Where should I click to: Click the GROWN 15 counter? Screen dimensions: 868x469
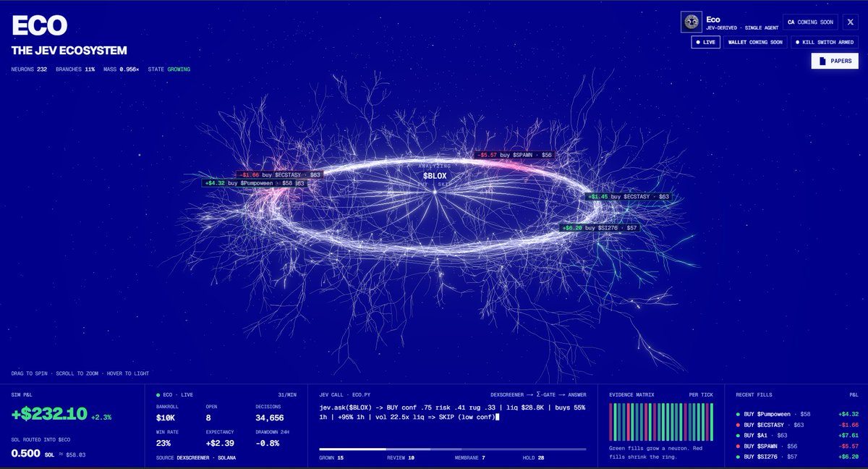pyautogui.click(x=331, y=457)
